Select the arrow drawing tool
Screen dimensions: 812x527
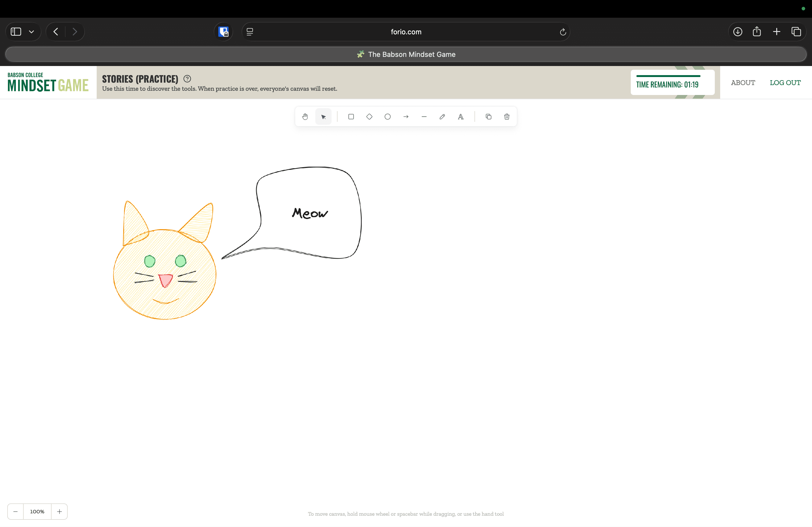tap(406, 116)
